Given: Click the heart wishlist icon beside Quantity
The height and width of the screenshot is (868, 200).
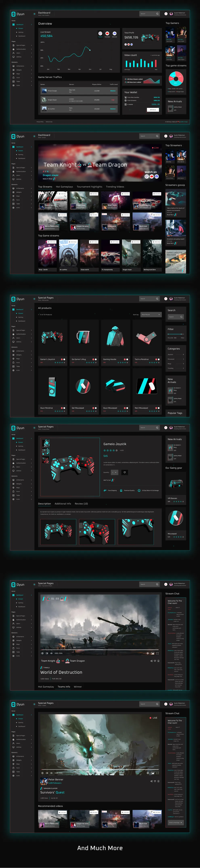Looking at the screenshot, I should point(124,472).
